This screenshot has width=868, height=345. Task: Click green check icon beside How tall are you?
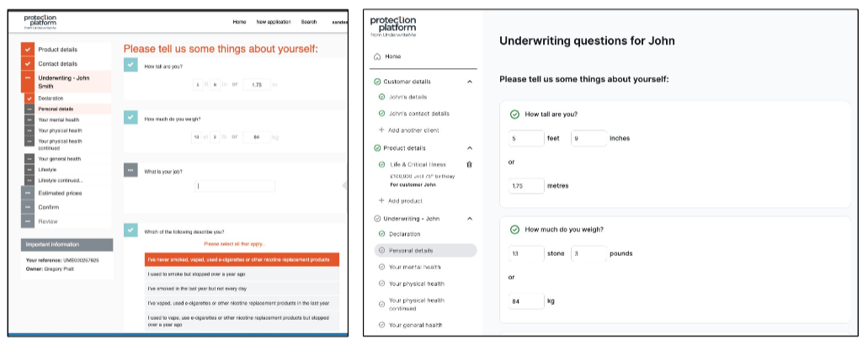click(x=514, y=114)
